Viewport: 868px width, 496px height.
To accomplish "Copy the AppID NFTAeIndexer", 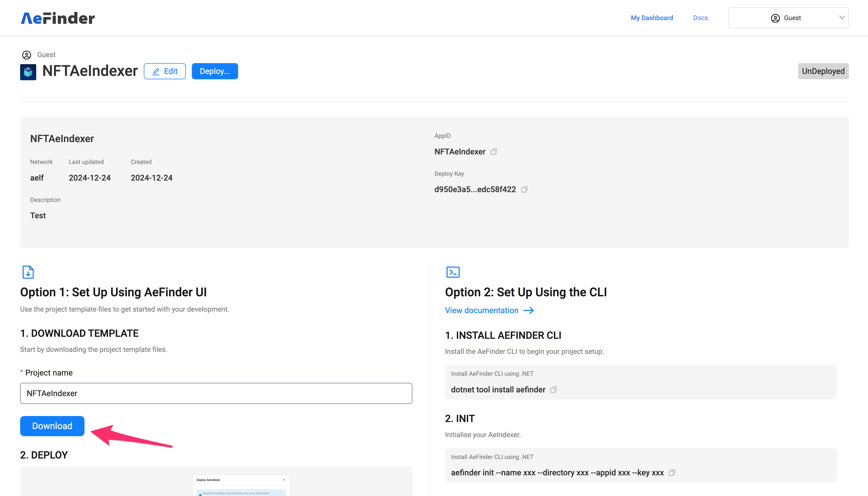I will (x=493, y=152).
